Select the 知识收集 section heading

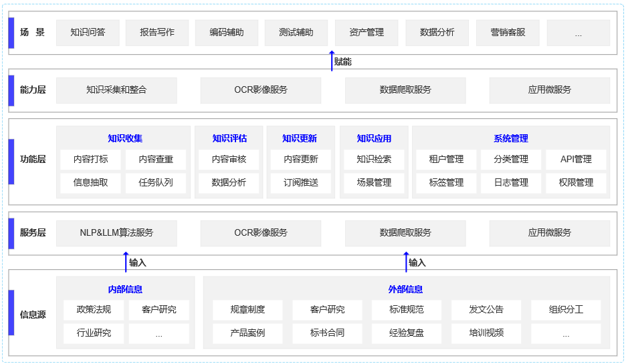coord(125,138)
